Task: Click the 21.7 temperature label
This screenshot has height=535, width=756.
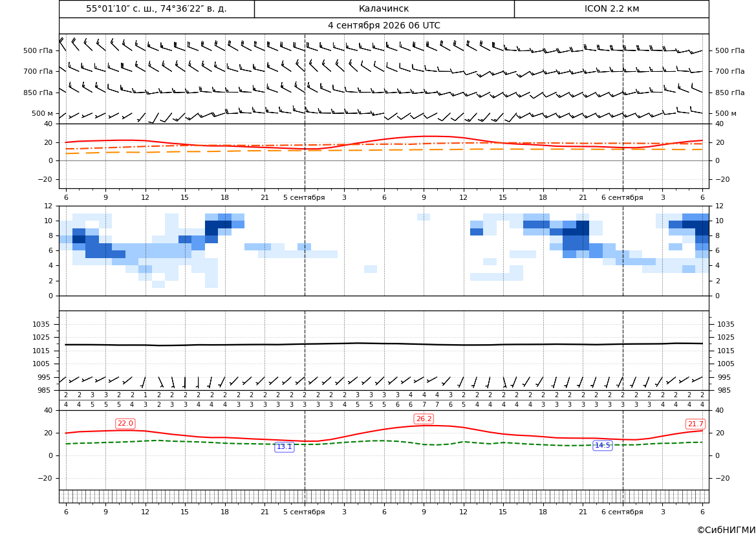Action: 695,424
